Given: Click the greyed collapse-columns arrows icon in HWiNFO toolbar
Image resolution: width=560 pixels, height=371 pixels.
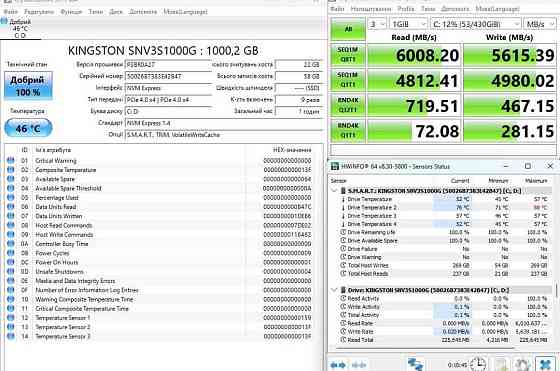Looking at the screenshot, I should tap(359, 365).
